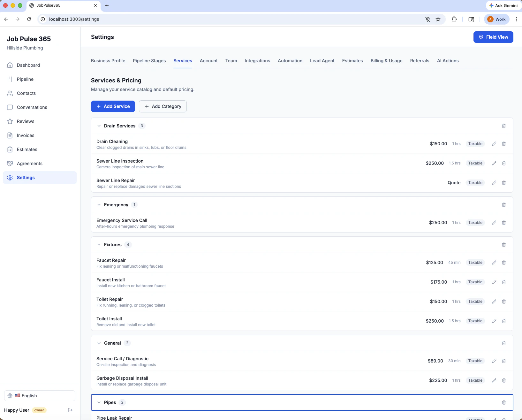The width and height of the screenshot is (522, 420).
Task: Collapse the Fixtures category
Action: [99, 245]
